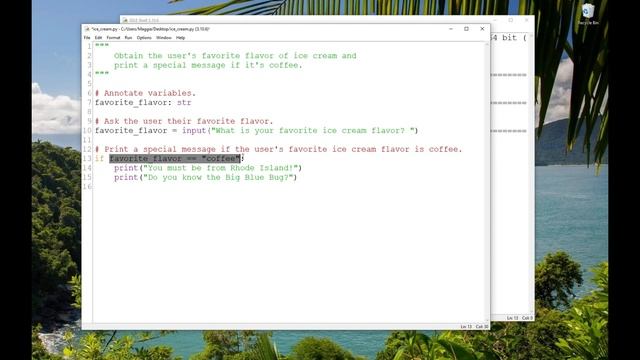Click the docstring line 'Obtain the user's favorite flavor'
This screenshot has height=360, width=640.
235,56
